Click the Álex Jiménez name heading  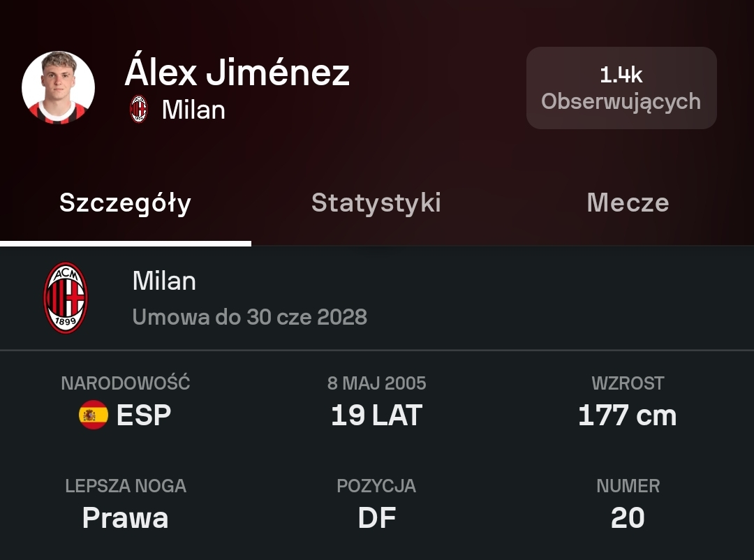coord(237,72)
